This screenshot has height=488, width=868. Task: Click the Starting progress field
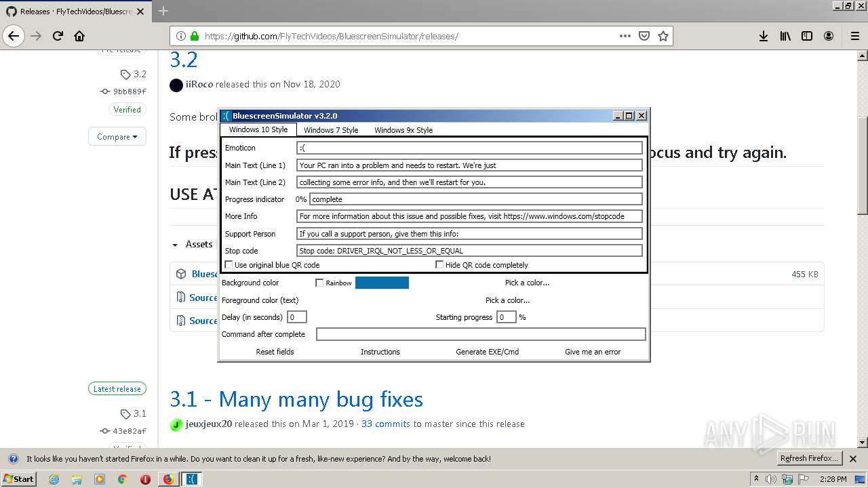(507, 317)
